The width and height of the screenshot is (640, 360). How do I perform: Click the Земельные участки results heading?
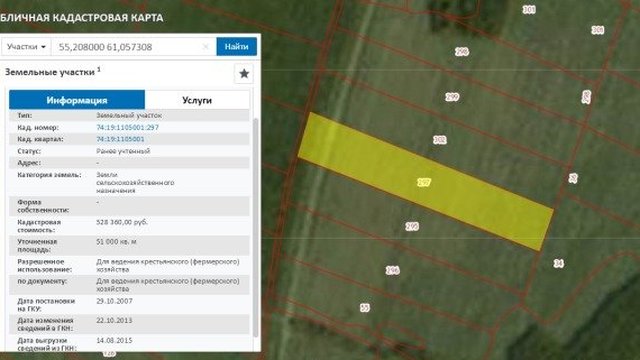pos(52,72)
